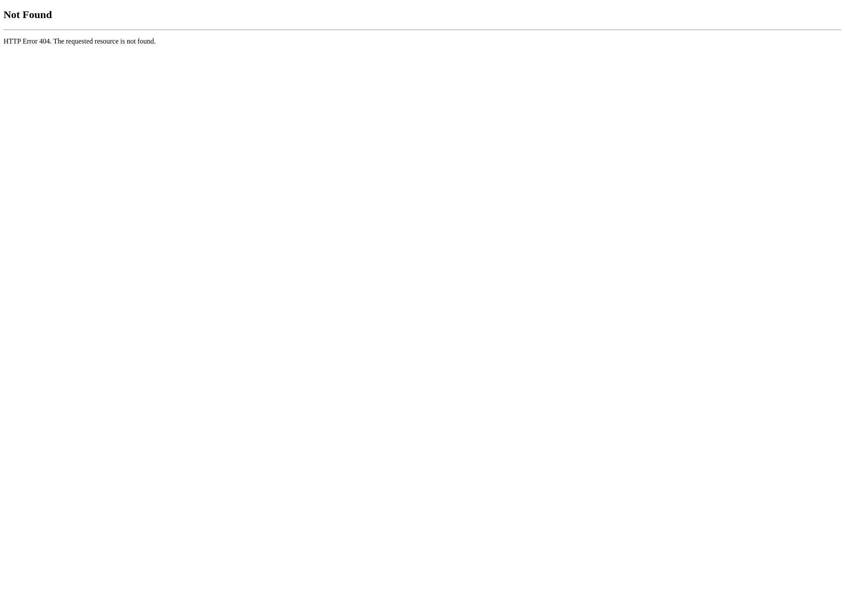
Task: Click the HTTP Error 404 message text
Action: 79,40
